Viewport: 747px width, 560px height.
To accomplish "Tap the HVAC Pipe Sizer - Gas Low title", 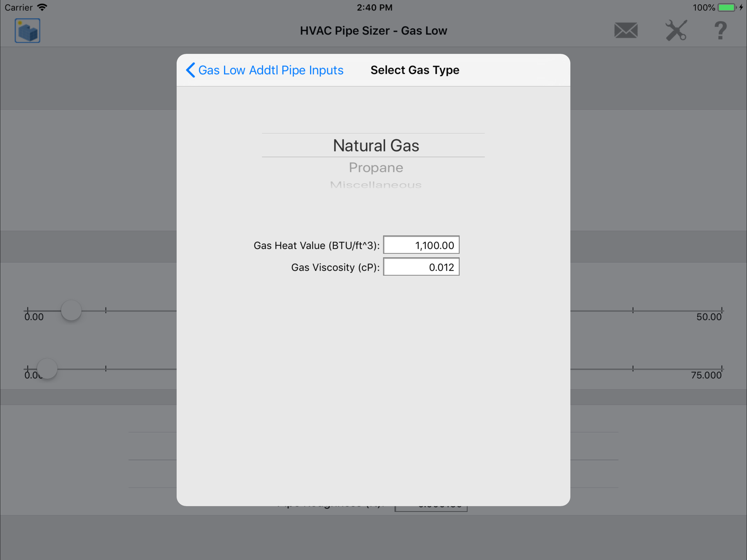I will (x=373, y=31).
